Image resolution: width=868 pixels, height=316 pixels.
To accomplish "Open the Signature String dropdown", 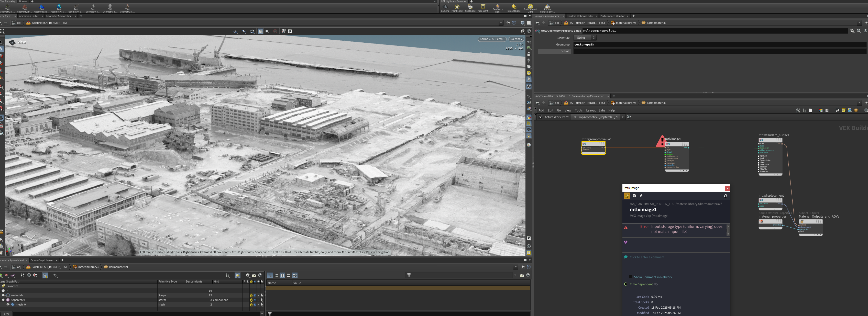I will (585, 38).
